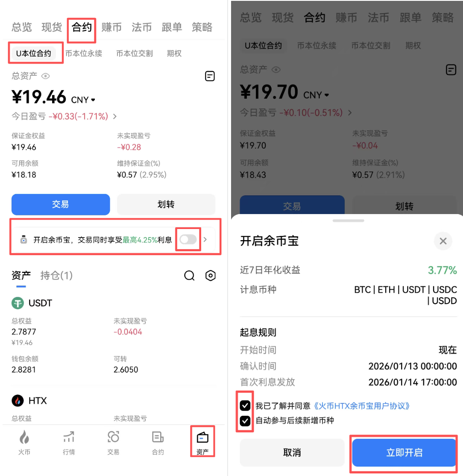Tap the 立即开启 button
Viewport: 463px width, 476px height.
[404, 452]
